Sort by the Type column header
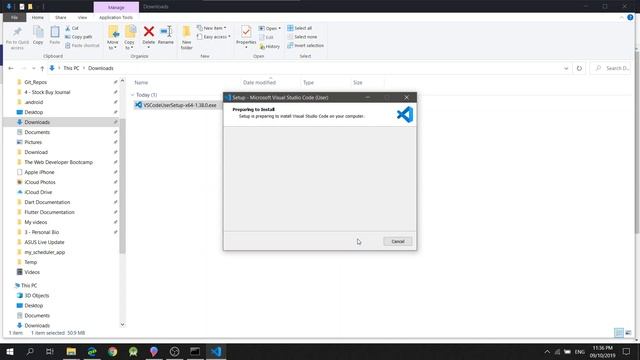 [x=308, y=82]
